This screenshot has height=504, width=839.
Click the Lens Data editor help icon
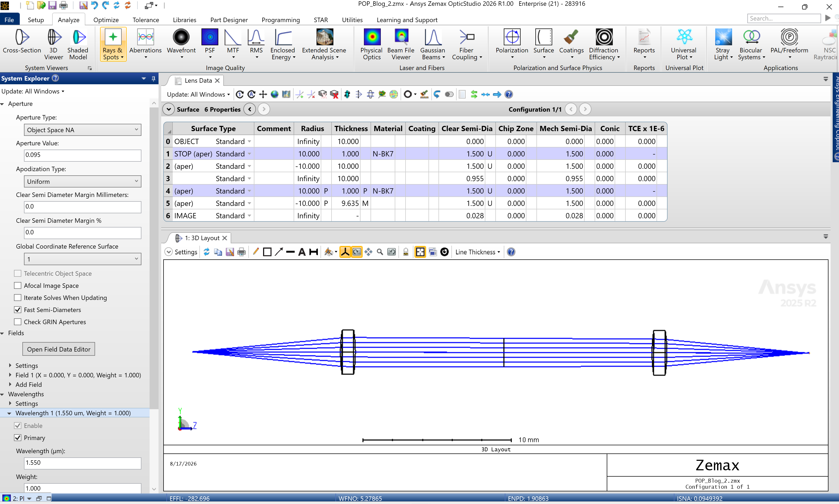(x=509, y=95)
